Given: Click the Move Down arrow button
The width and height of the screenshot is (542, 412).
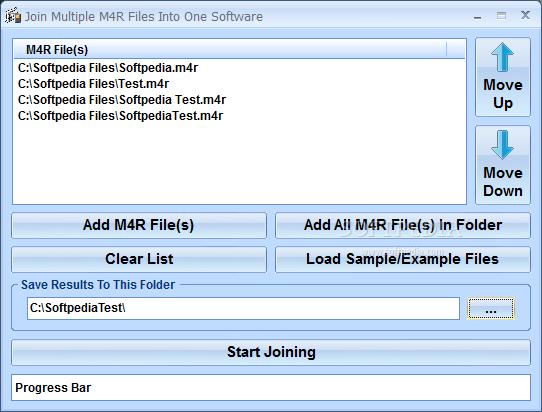Looking at the screenshot, I should [503, 165].
